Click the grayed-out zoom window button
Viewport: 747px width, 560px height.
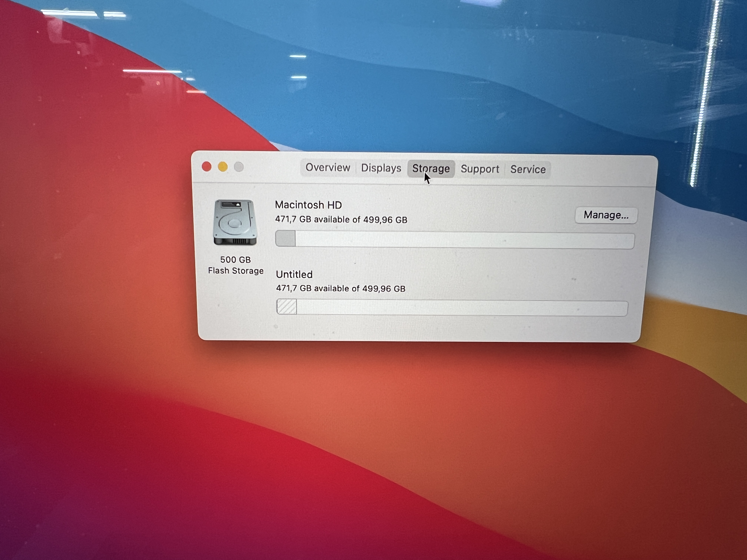click(x=239, y=167)
